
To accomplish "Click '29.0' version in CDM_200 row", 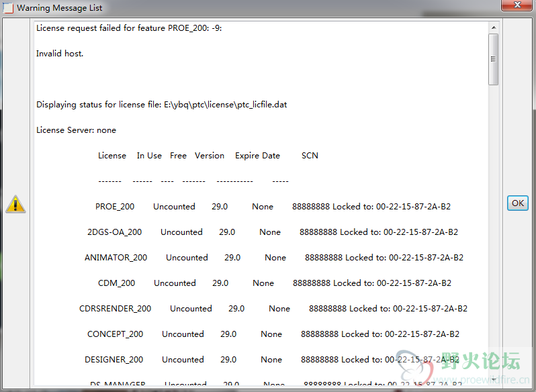I will tap(220, 283).
